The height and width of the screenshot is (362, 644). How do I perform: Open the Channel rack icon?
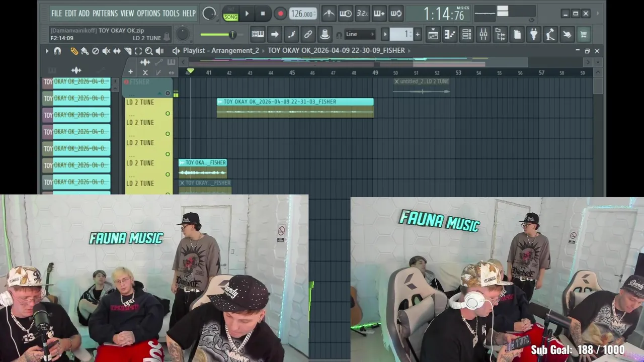point(466,34)
